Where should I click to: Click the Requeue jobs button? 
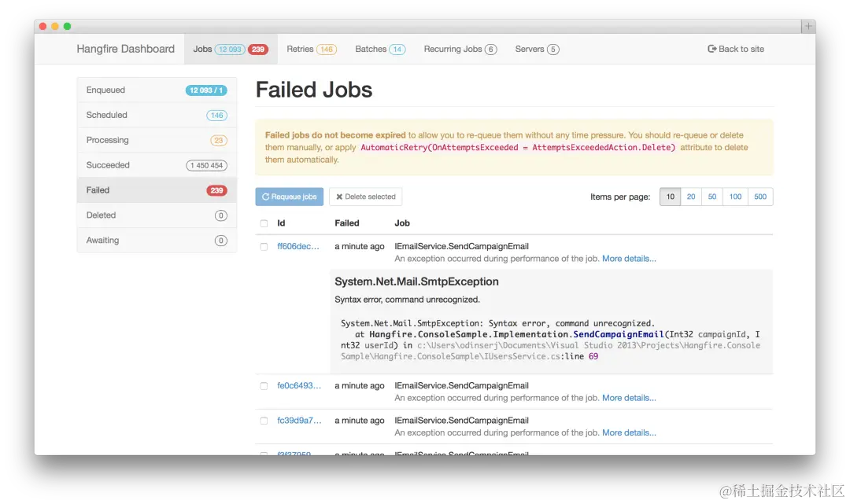pyautogui.click(x=290, y=197)
